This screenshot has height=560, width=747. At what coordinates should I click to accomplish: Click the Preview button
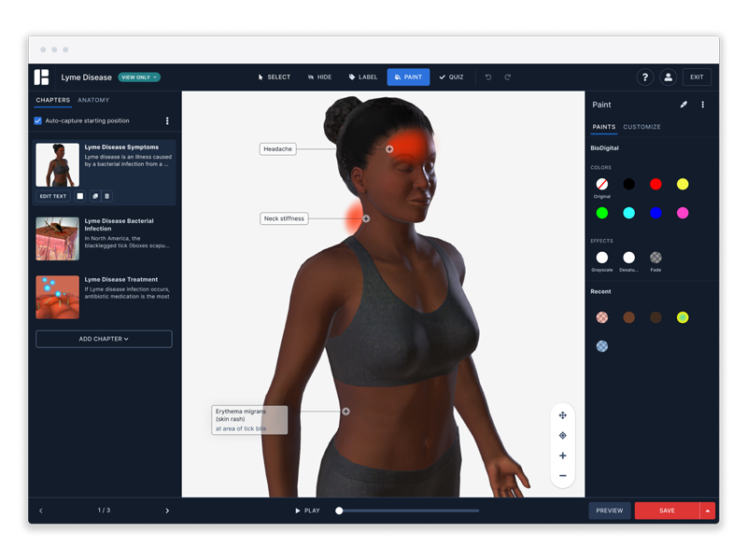point(610,511)
